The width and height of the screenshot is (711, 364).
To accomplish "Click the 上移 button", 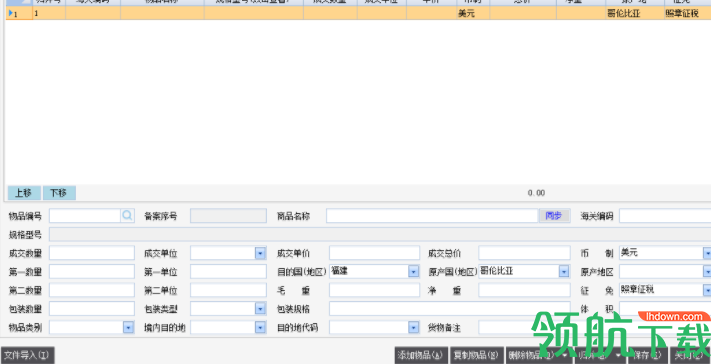I will point(24,193).
